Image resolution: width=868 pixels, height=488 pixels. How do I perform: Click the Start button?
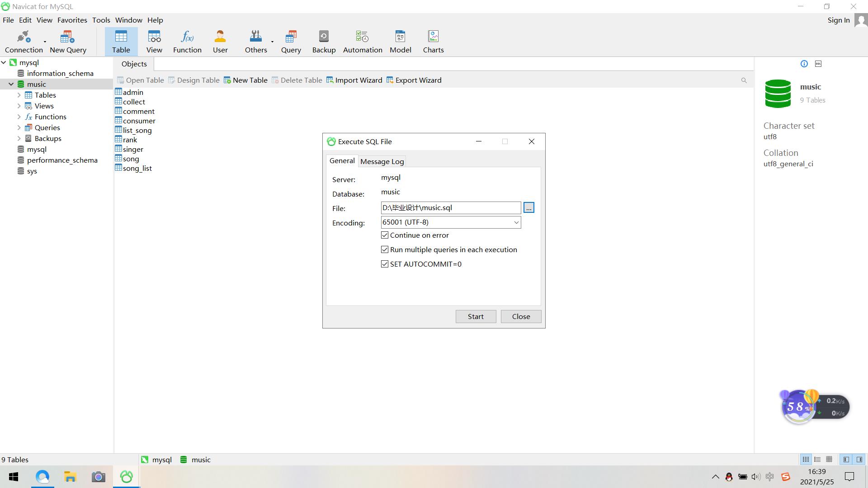pyautogui.click(x=475, y=316)
